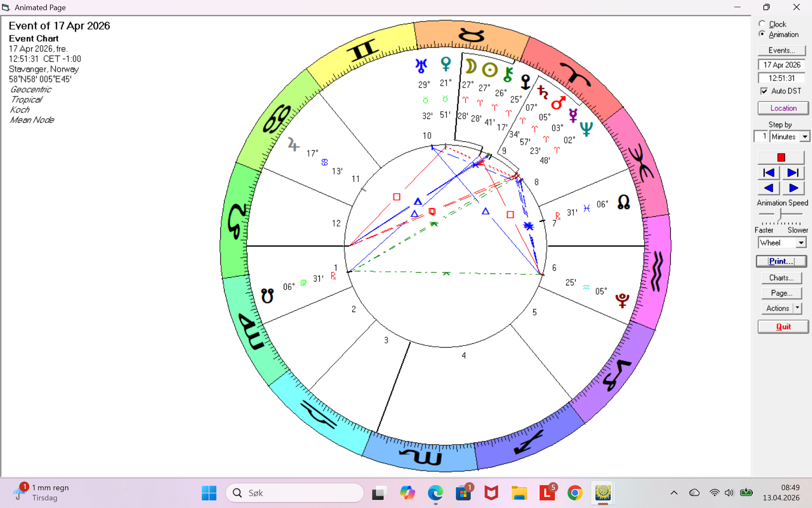This screenshot has height=508, width=812.
Task: Click the skip-forward to end icon
Action: 793,173
